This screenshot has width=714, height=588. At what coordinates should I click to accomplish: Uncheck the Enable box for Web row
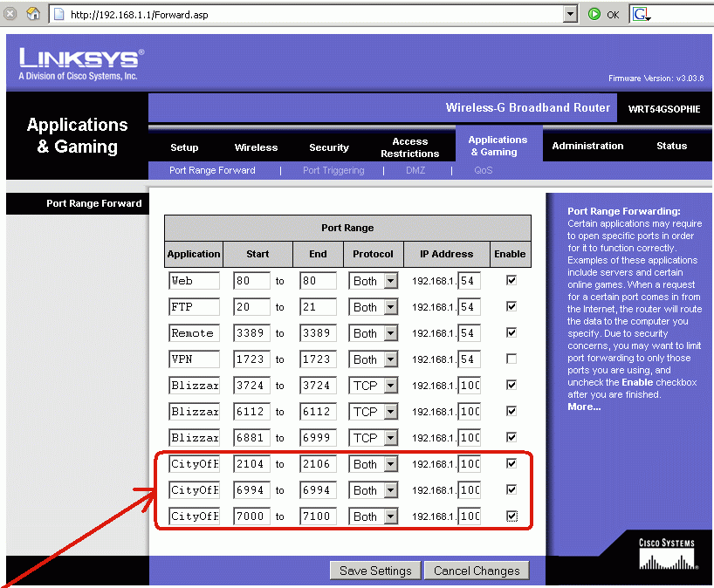tap(511, 280)
